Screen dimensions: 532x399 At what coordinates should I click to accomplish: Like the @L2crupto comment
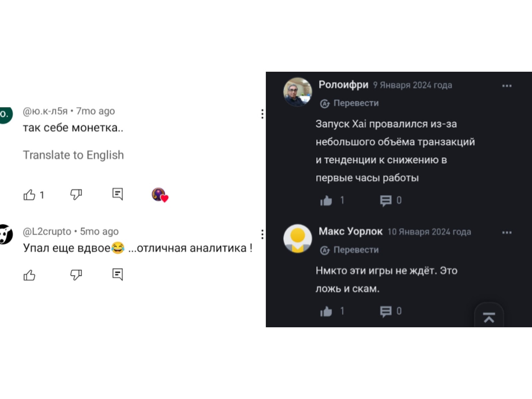click(x=30, y=275)
